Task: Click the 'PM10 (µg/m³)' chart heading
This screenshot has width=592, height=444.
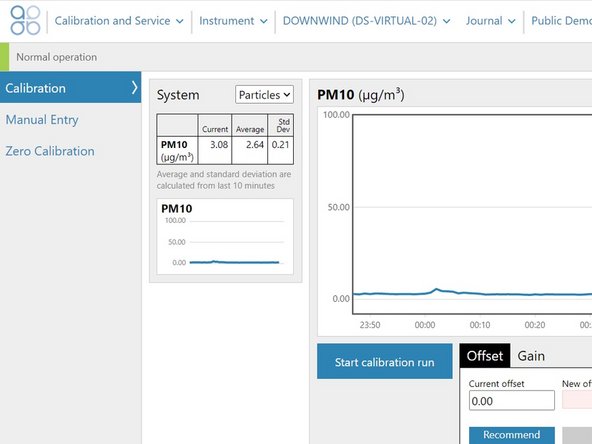Action: 361,94
